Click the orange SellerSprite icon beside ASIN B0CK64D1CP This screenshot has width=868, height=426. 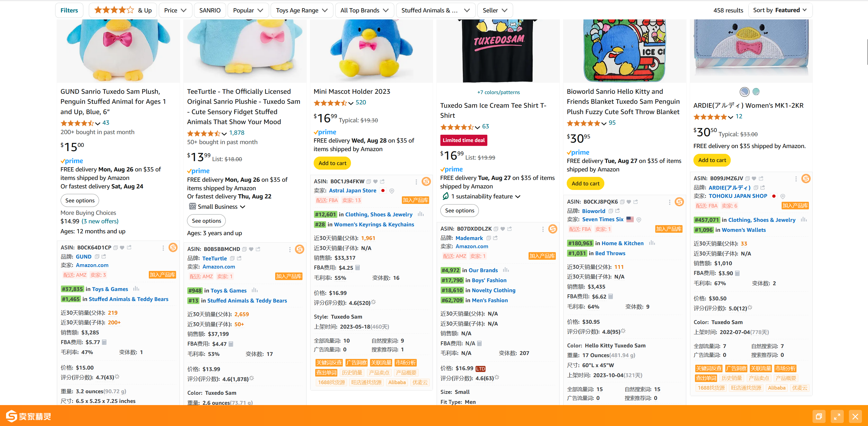point(173,248)
